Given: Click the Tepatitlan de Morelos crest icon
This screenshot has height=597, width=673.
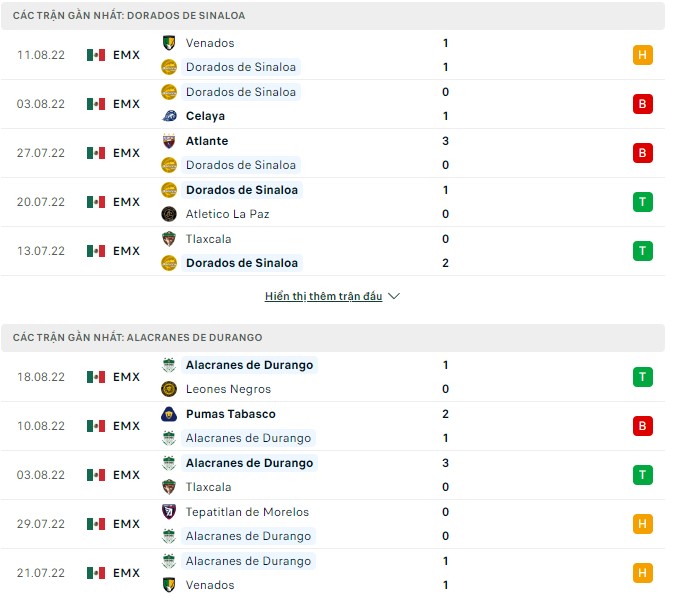Looking at the screenshot, I should 168,512.
